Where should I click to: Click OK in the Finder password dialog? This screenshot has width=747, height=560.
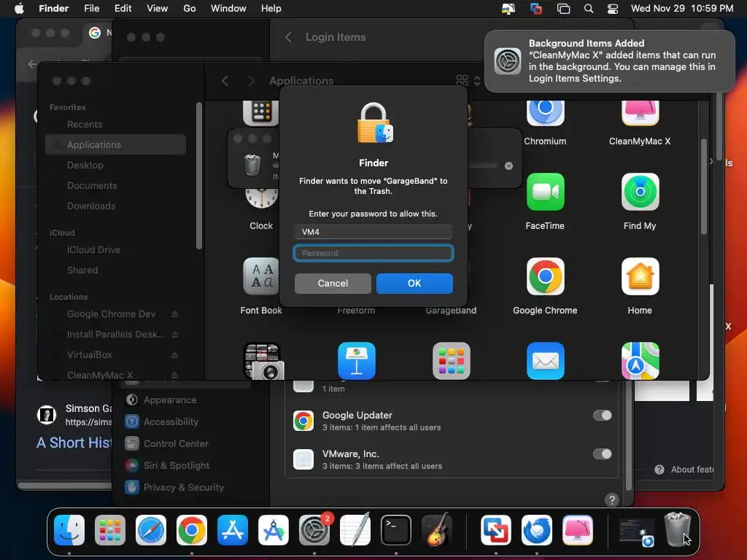point(414,284)
